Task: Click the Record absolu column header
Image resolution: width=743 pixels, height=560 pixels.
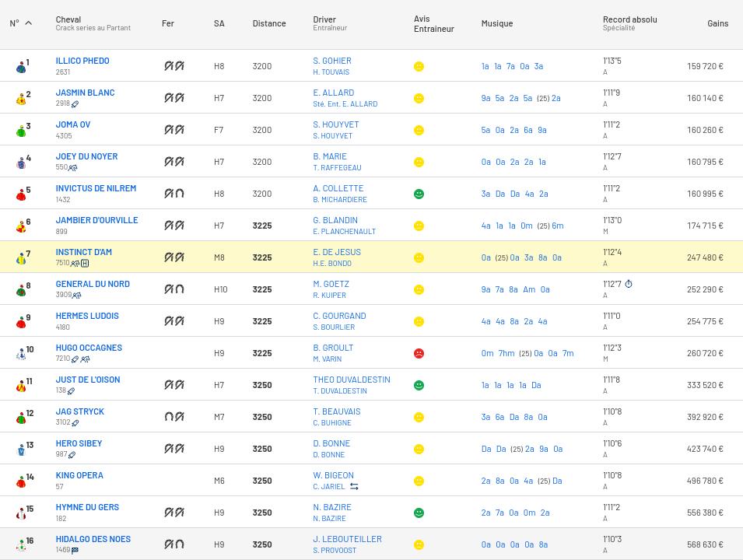Action: 629,19
